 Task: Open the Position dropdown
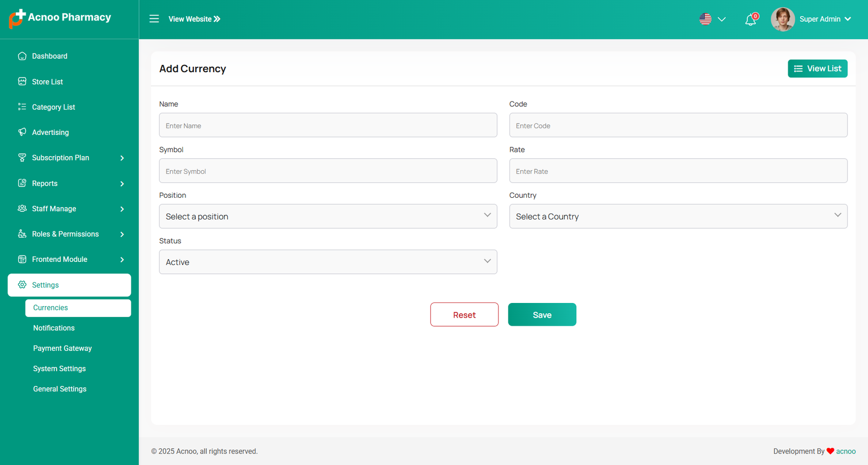pos(328,216)
